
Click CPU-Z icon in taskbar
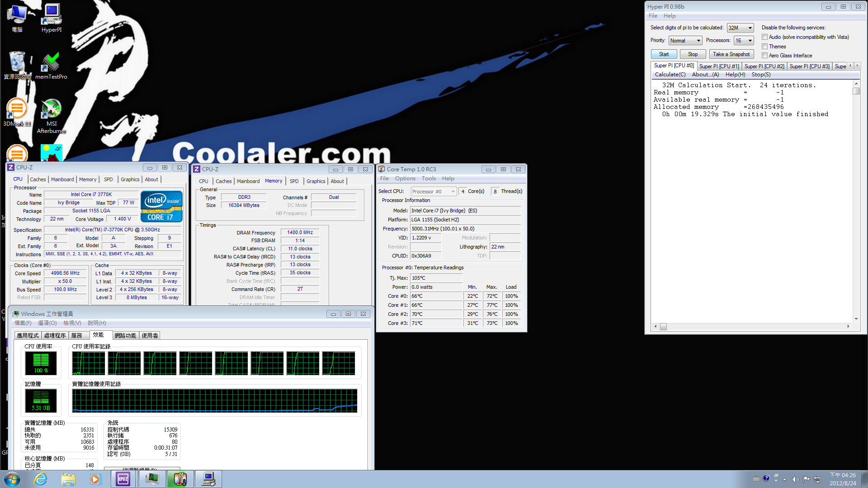click(123, 479)
